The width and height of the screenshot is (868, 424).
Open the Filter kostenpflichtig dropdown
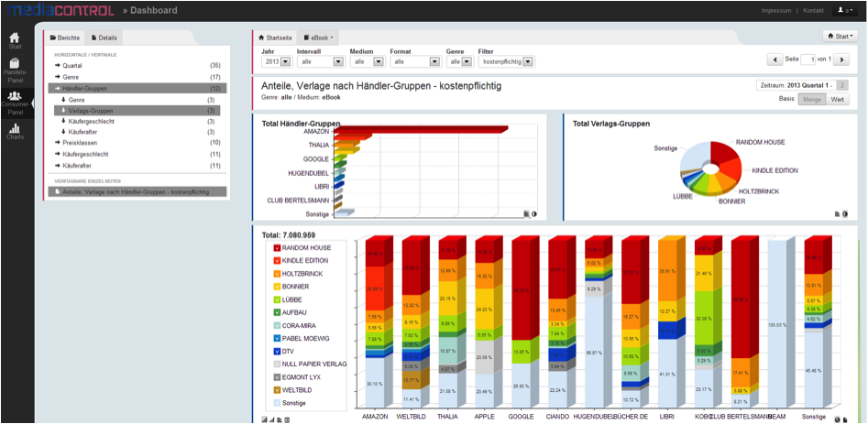(507, 62)
